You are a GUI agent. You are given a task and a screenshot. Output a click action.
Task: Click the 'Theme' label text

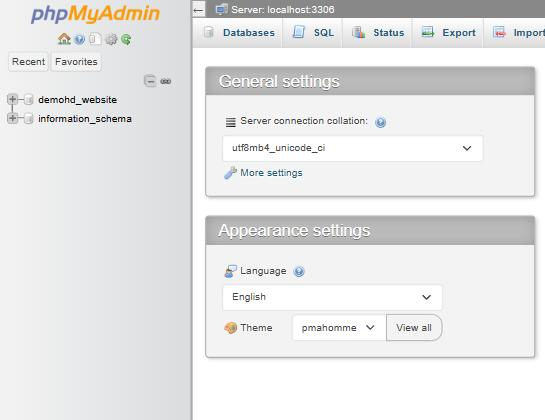pyautogui.click(x=256, y=328)
